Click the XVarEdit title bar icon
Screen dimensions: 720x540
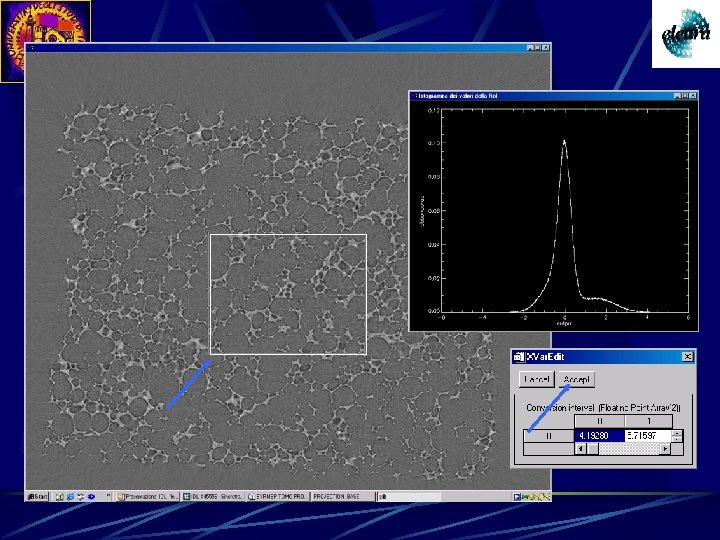(518, 356)
